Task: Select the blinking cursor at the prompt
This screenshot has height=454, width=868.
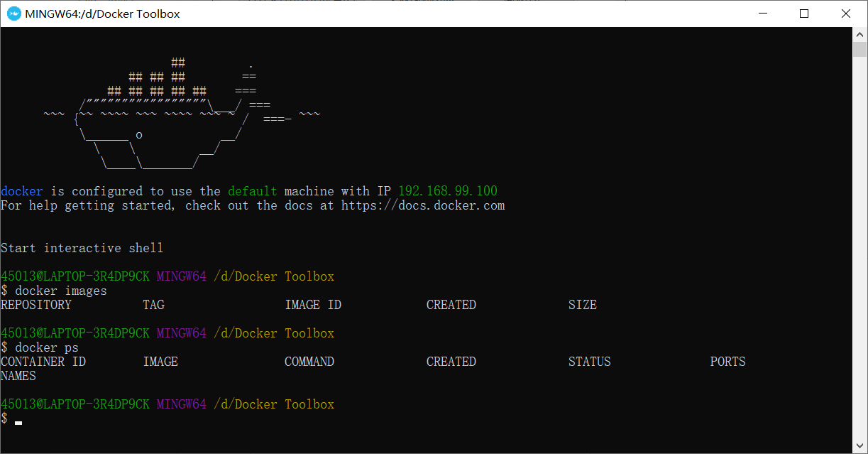Action: click(x=18, y=422)
